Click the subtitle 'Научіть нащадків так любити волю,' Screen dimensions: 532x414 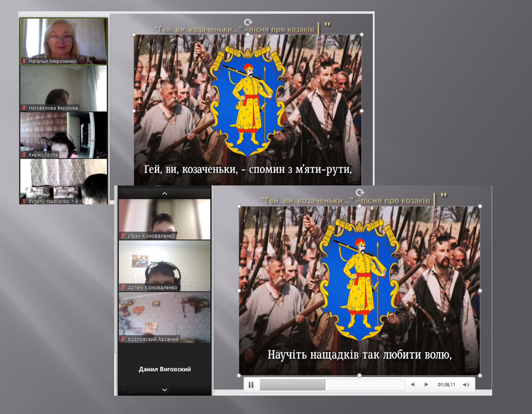360,355
